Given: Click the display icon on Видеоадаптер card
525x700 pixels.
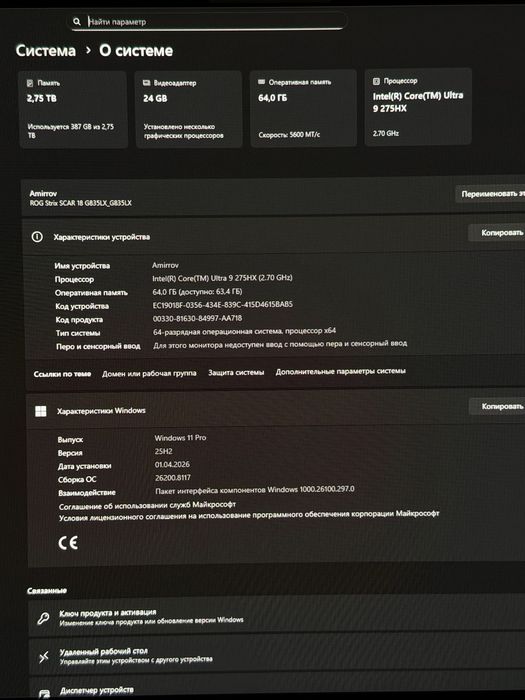Looking at the screenshot, I should [146, 83].
